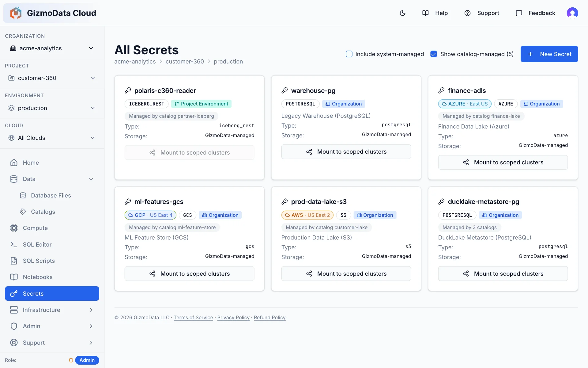Click the key icon beside polaris-c360-reader

tap(128, 90)
